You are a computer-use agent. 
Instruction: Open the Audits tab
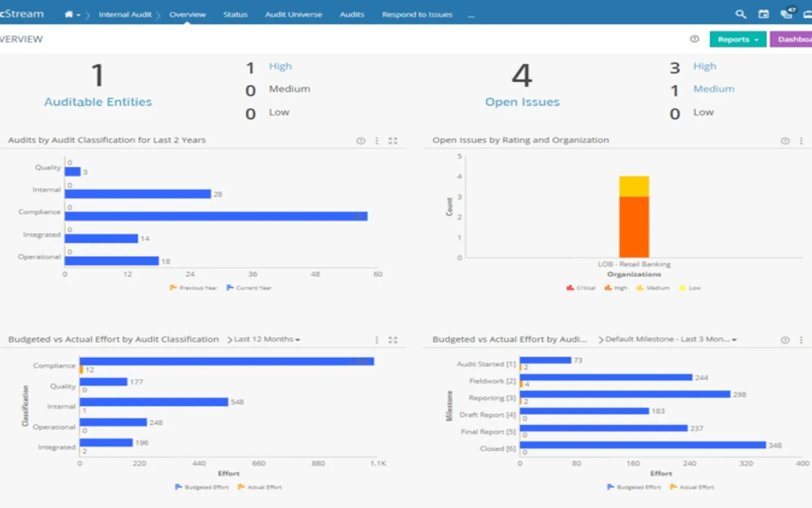352,15
